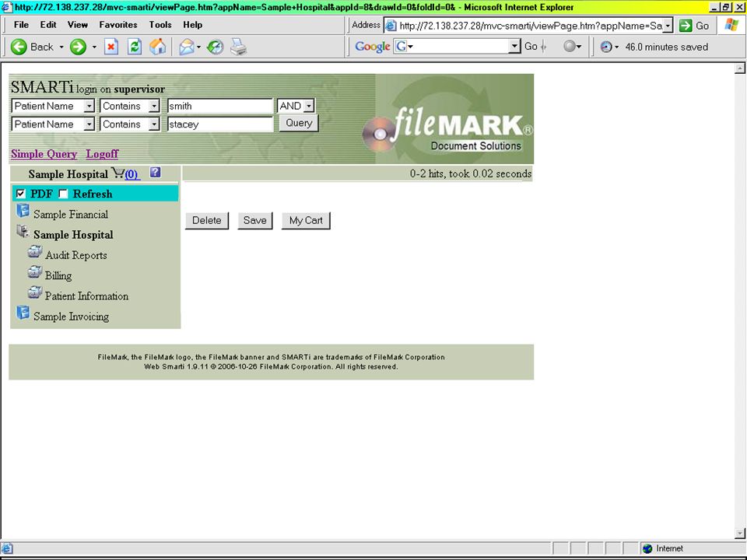Open the Forward button history dropdown arrow
This screenshot has width=747, height=560.
(x=94, y=47)
